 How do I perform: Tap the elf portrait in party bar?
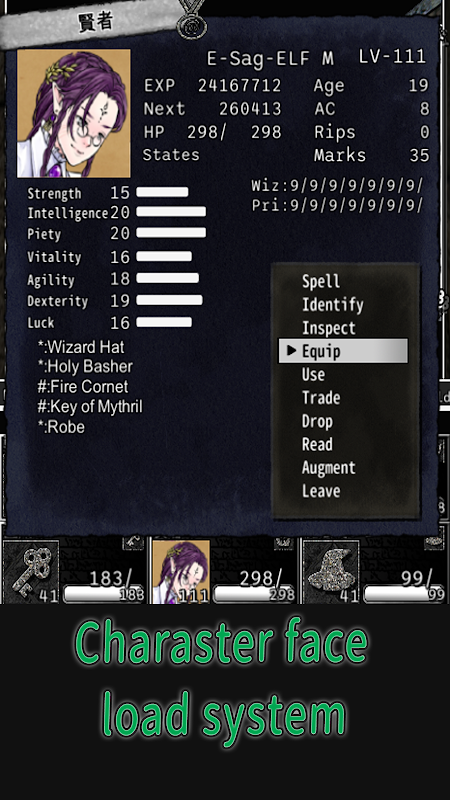(181, 572)
